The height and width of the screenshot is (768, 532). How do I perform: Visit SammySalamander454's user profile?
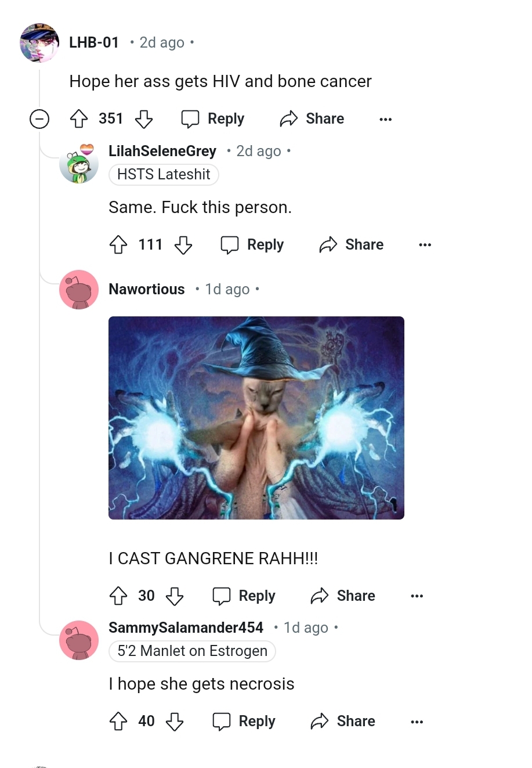coord(186,628)
